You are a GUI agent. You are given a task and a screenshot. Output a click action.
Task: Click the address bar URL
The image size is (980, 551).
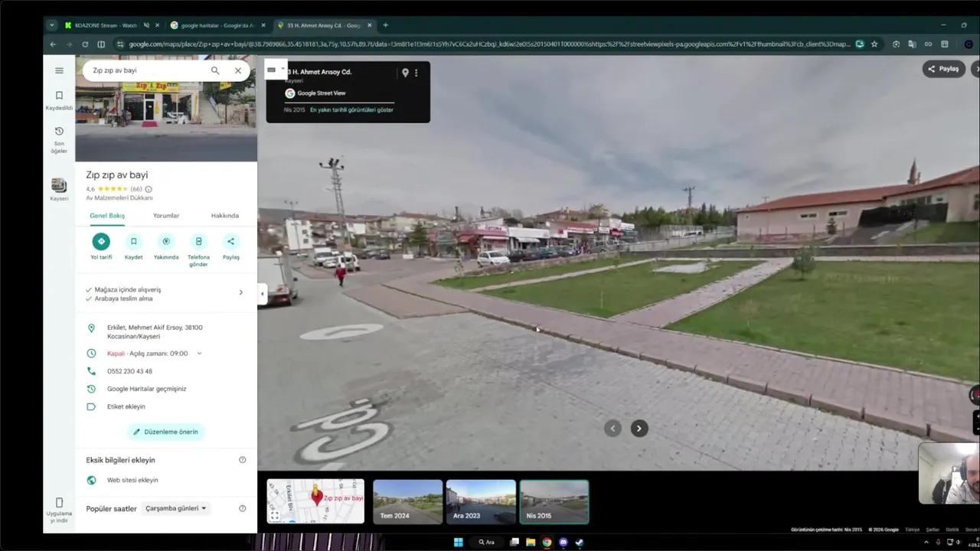pos(490,44)
